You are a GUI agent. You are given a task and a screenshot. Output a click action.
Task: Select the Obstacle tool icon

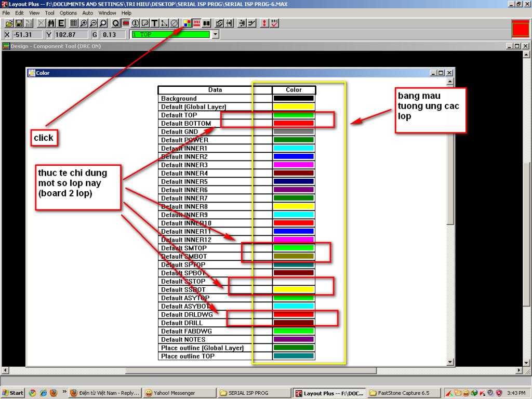point(145,23)
